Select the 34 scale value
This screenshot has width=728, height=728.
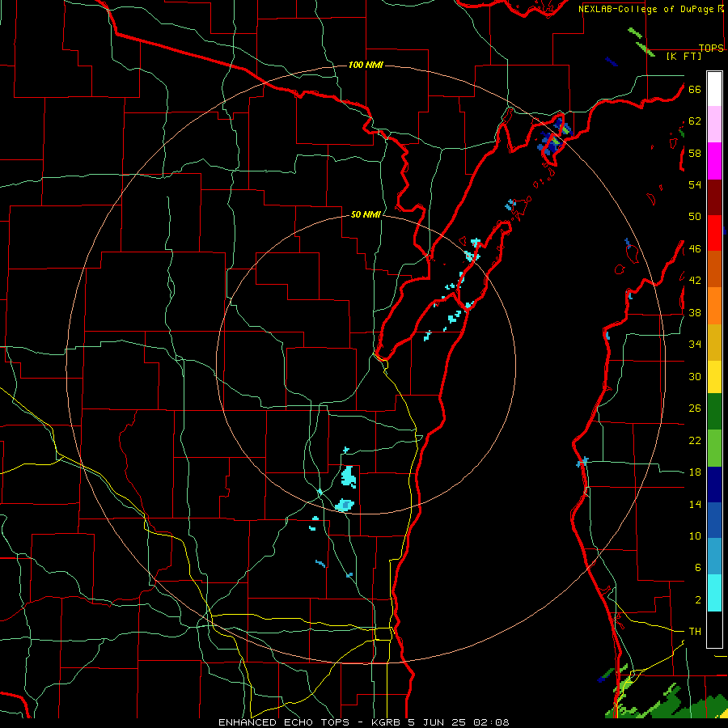click(x=695, y=345)
